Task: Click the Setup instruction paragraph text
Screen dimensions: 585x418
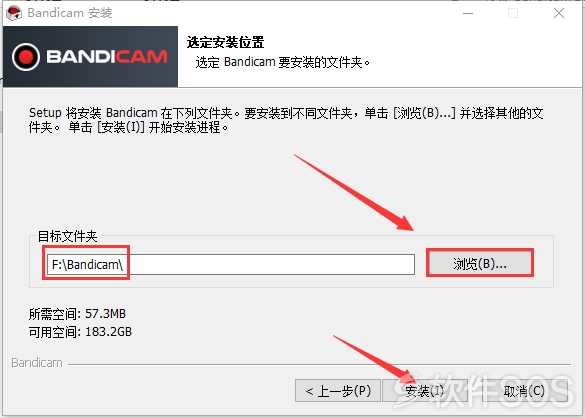Action: click(286, 120)
